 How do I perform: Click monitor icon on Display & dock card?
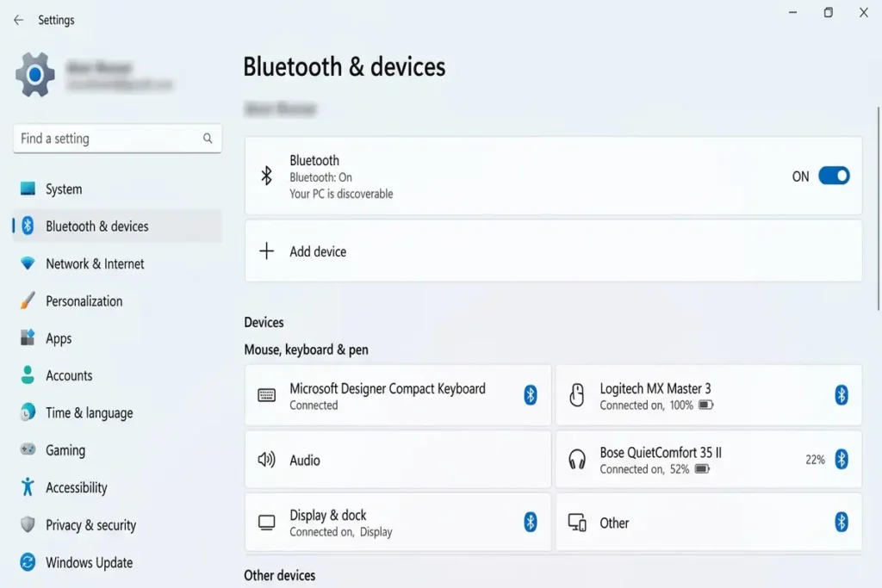point(267,523)
